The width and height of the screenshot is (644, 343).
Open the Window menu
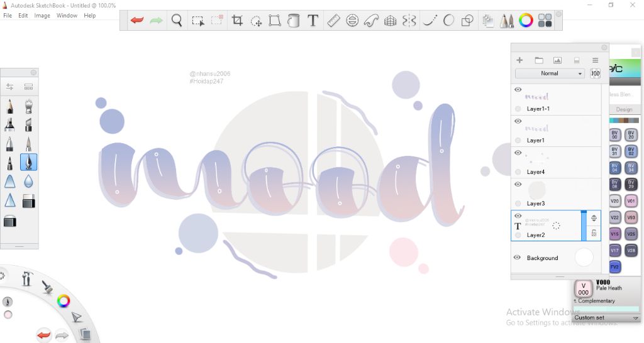point(67,16)
